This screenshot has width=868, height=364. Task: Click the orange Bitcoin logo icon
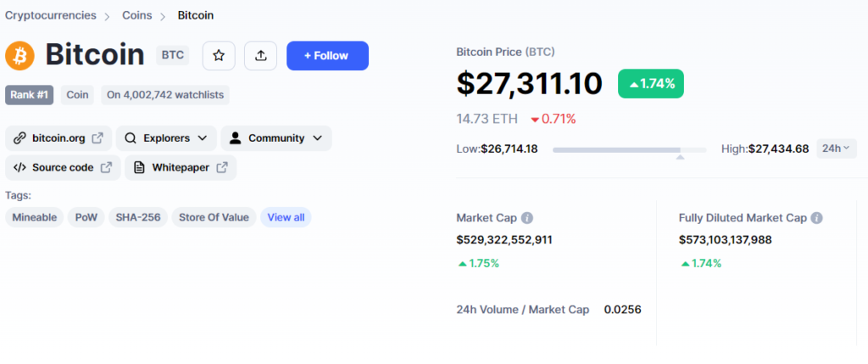[x=20, y=55]
